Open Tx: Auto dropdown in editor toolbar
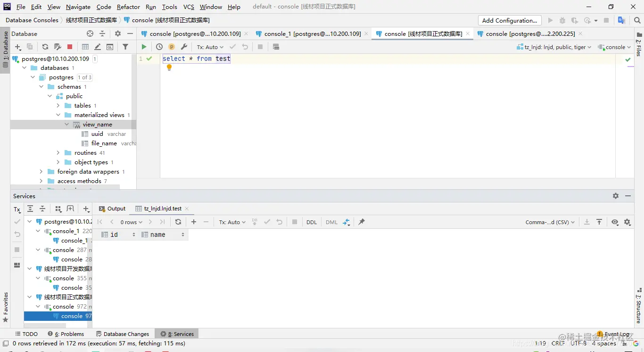This screenshot has height=352, width=644. [210, 47]
